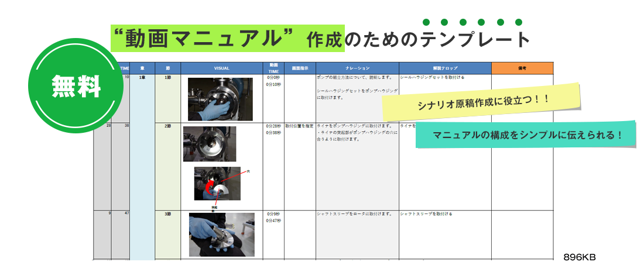This screenshot has height=272, width=644.
Task: Click the pump housing photo in 1節 row
Action: coord(220,99)
